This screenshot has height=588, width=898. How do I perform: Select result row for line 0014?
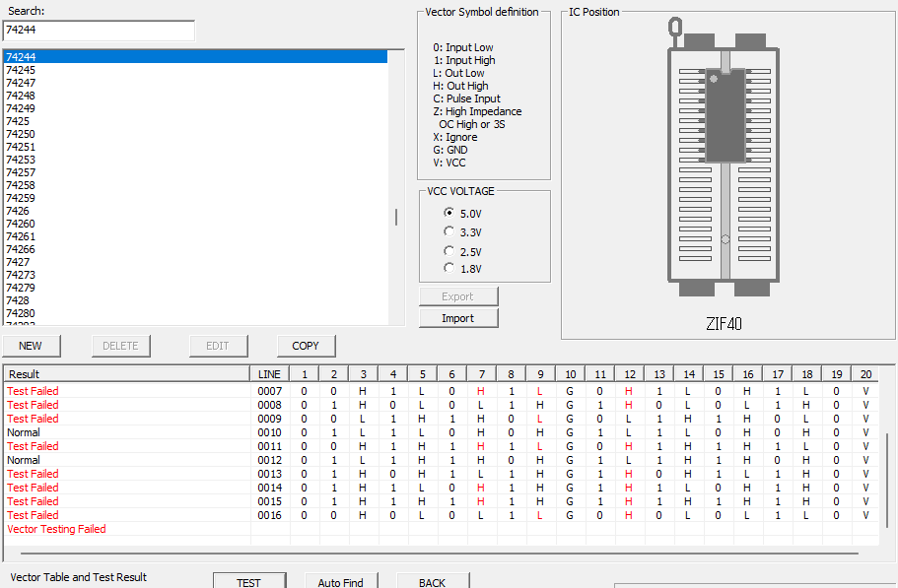coord(441,488)
